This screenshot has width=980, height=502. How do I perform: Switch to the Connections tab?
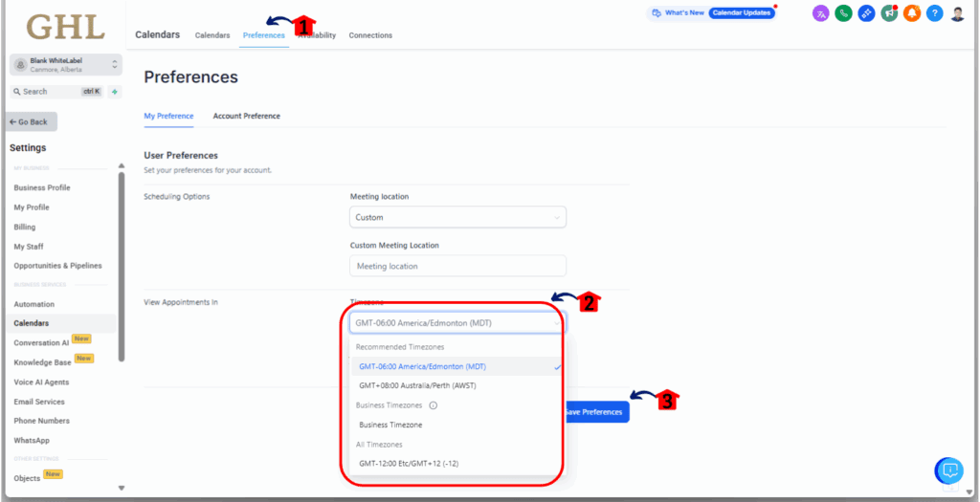coord(370,35)
